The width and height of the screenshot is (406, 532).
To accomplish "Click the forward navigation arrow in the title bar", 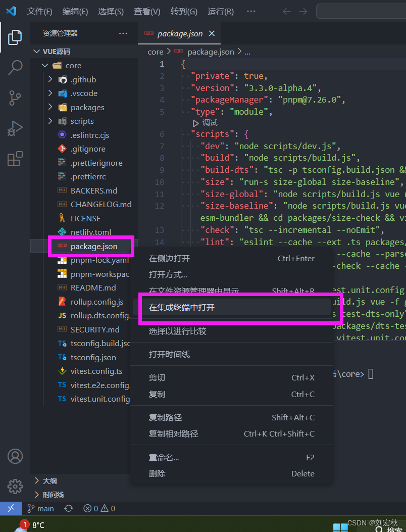I will coord(302,11).
